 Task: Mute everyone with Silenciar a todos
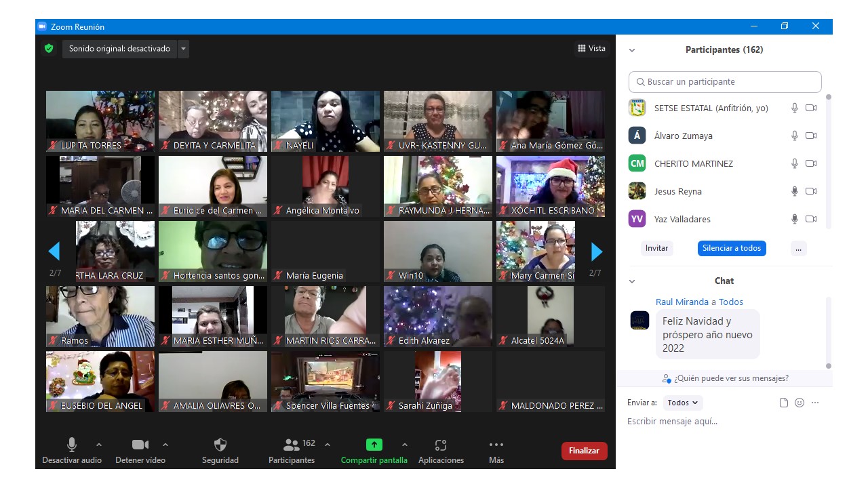coord(732,248)
